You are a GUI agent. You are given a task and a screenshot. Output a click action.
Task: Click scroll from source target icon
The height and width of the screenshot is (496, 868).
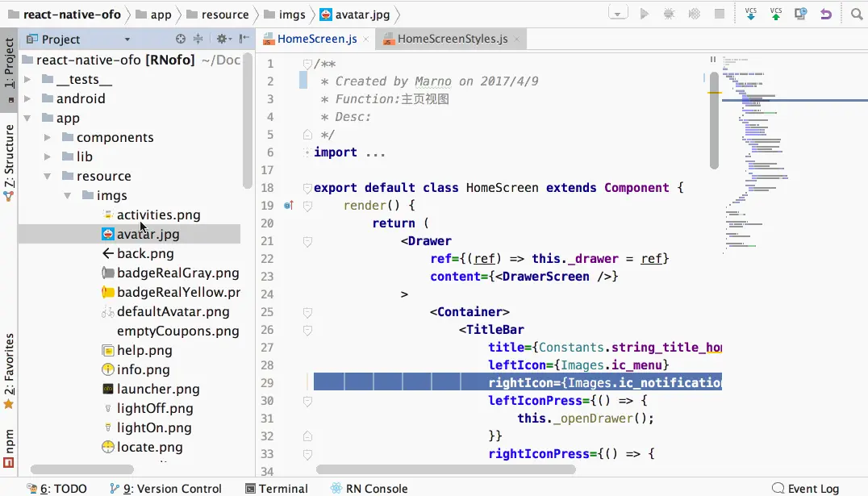tap(181, 39)
